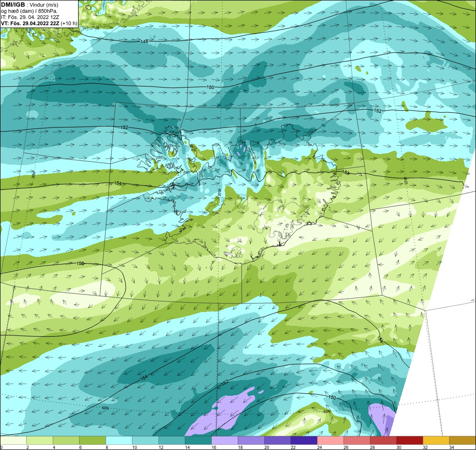
Task: Click legend value 34 on the colour scale
Action: pos(451,447)
